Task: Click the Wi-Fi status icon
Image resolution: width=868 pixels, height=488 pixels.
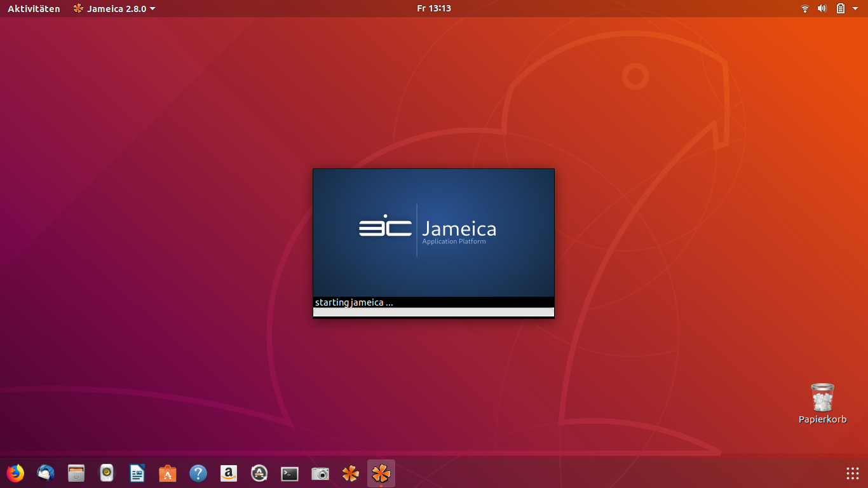Action: pyautogui.click(x=805, y=8)
